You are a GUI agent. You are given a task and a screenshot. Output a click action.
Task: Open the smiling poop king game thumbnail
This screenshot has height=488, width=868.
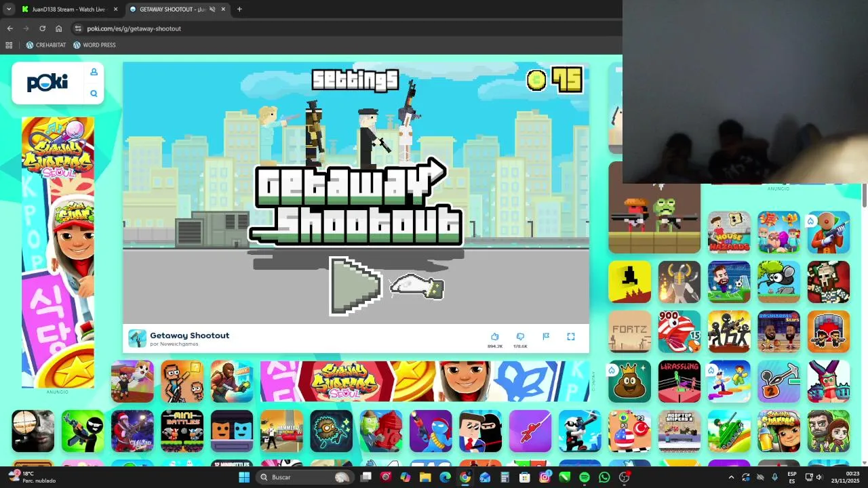pos(629,381)
